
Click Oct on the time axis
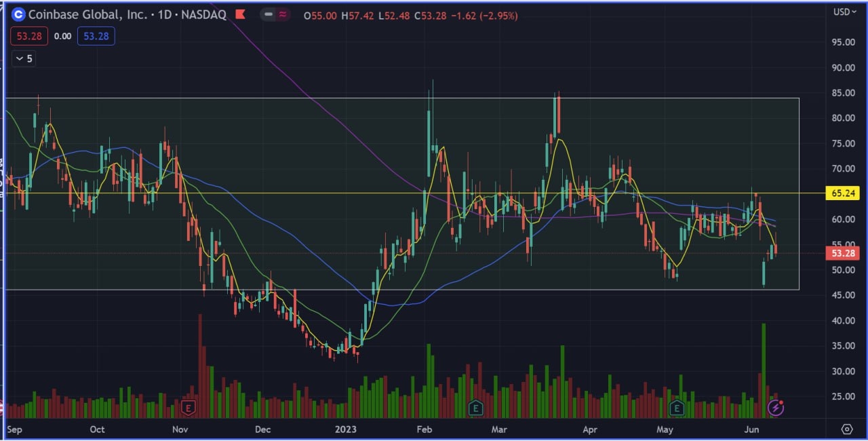coord(97,429)
